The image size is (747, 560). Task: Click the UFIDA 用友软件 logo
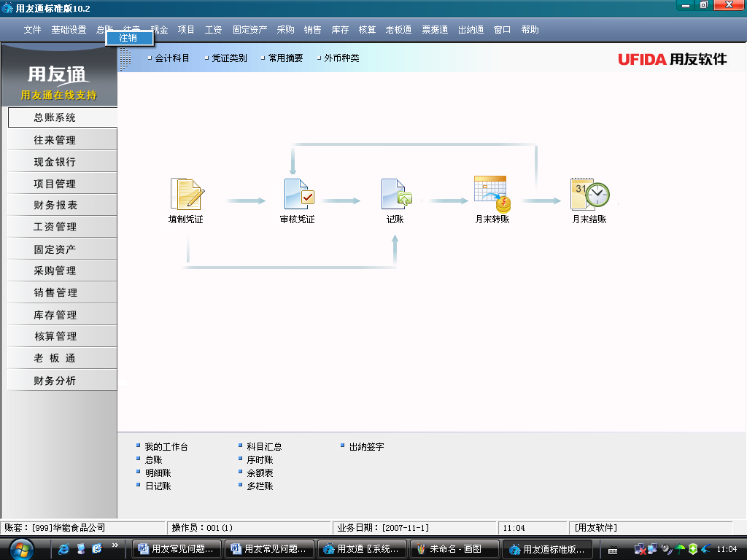point(672,59)
